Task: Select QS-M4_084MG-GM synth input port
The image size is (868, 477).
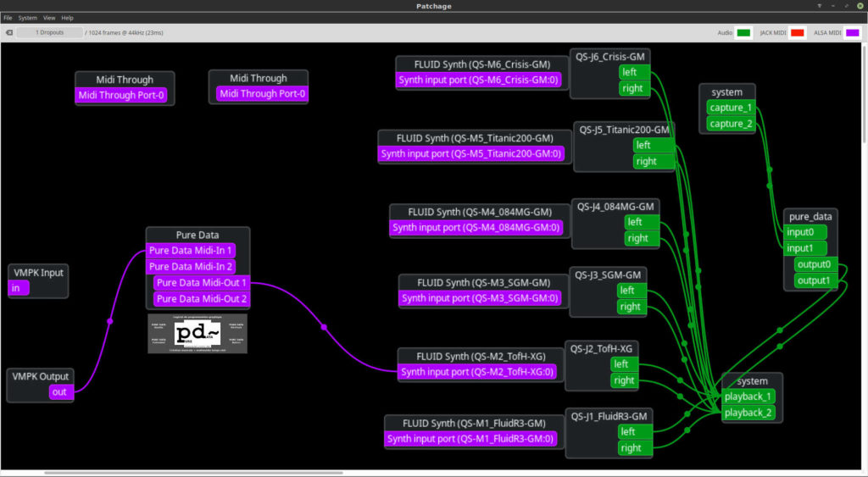Action: click(x=476, y=227)
